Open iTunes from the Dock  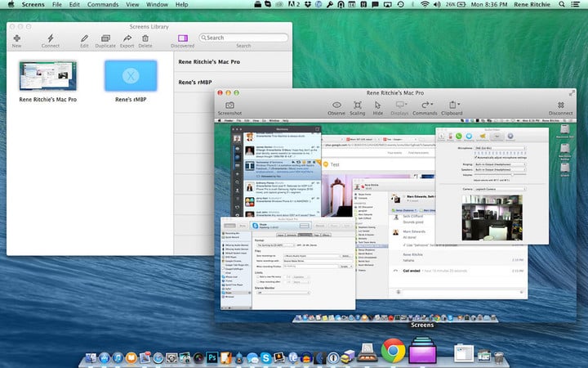(x=118, y=358)
